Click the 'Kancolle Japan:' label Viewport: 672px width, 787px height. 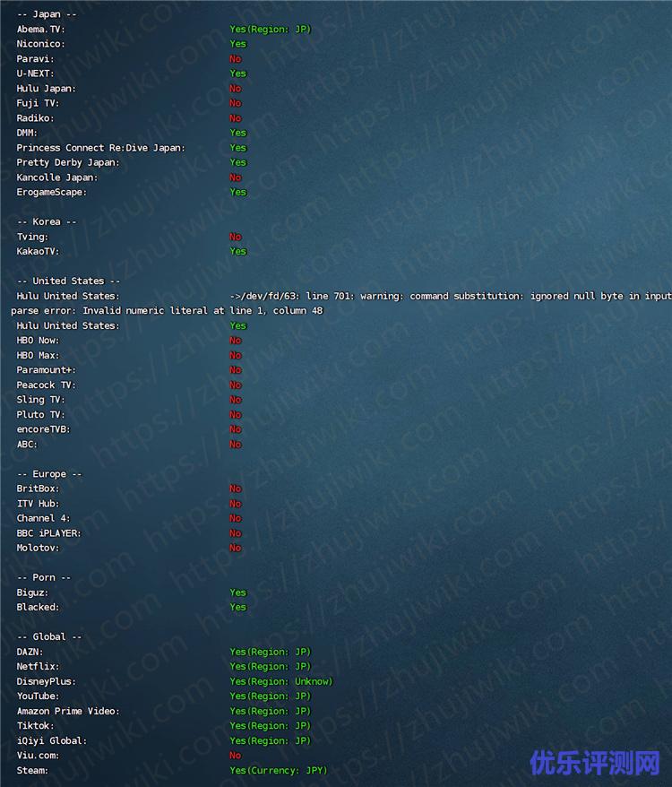coord(57,177)
